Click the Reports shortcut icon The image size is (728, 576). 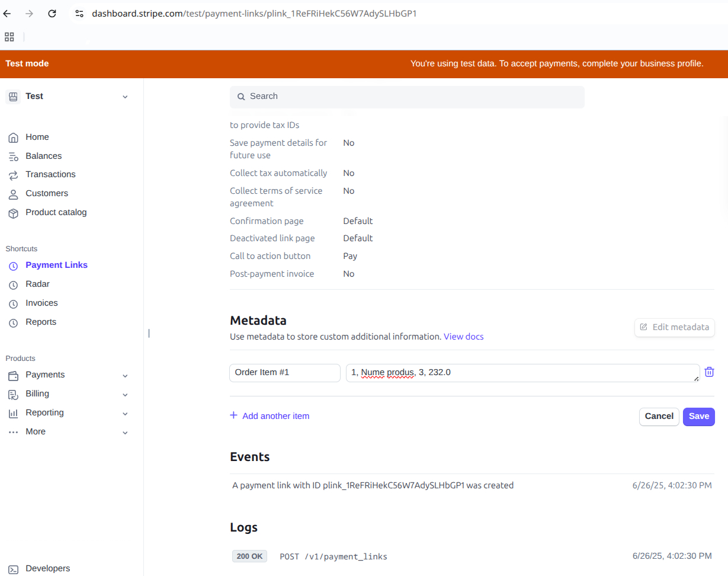point(13,322)
